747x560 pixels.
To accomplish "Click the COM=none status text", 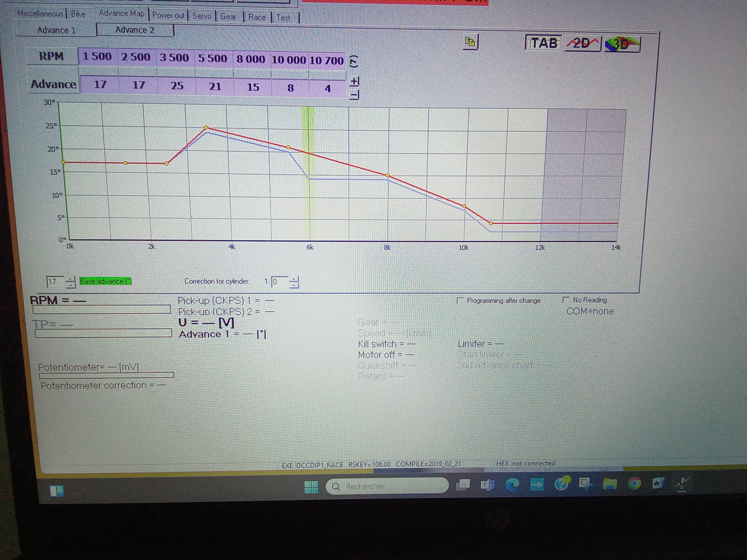I will point(590,311).
